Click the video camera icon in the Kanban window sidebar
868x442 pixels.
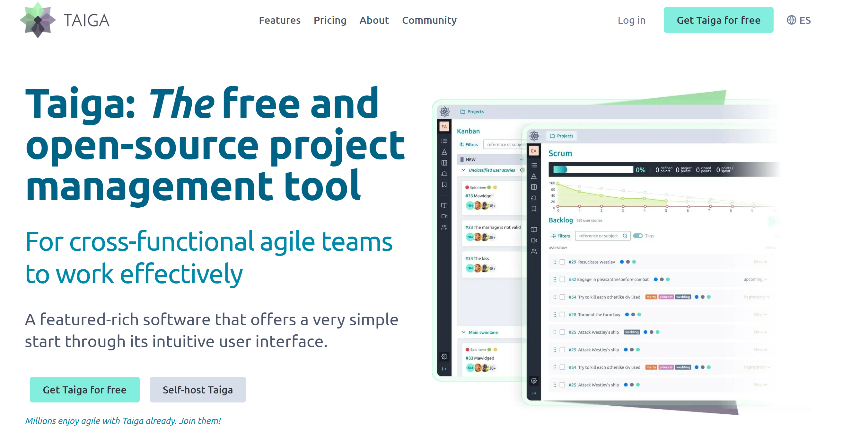pos(444,216)
